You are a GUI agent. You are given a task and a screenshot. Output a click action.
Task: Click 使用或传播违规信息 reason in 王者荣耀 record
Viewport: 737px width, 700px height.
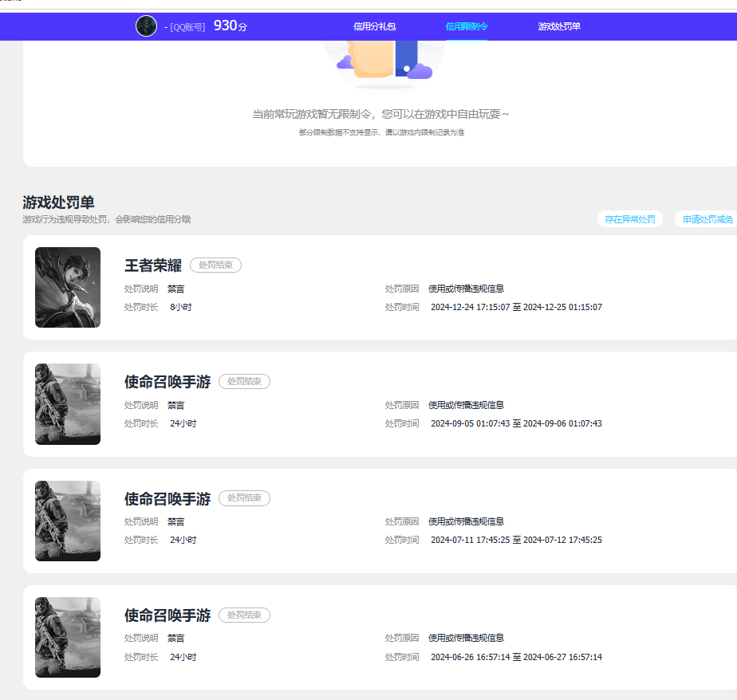tap(467, 289)
